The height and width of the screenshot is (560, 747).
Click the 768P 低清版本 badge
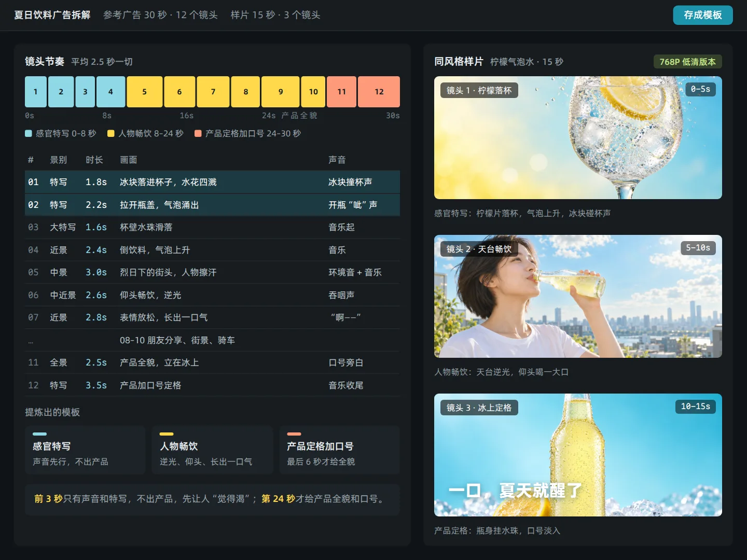(x=687, y=62)
